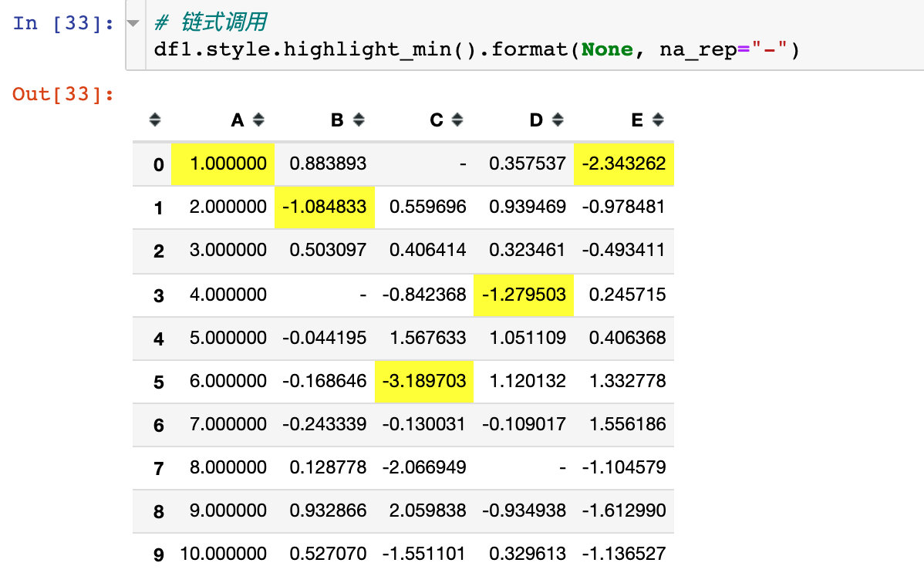
Task: Sort table by column D
Action: point(558,120)
